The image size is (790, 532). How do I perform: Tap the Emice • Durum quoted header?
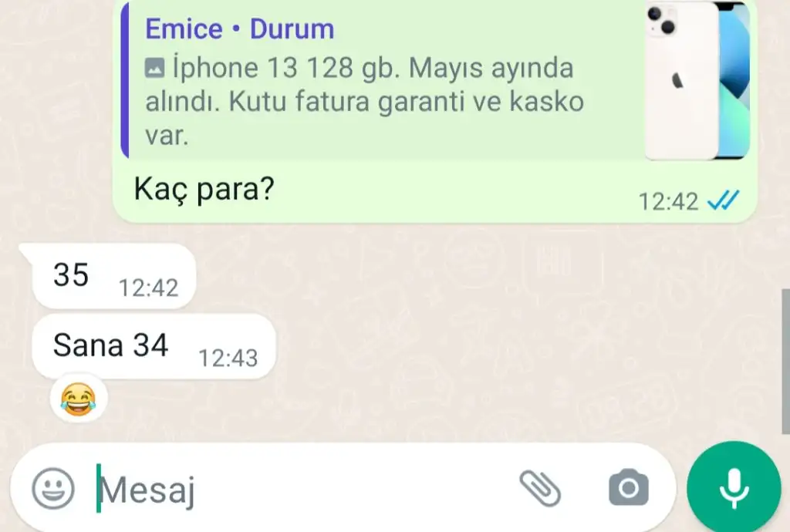(x=240, y=29)
